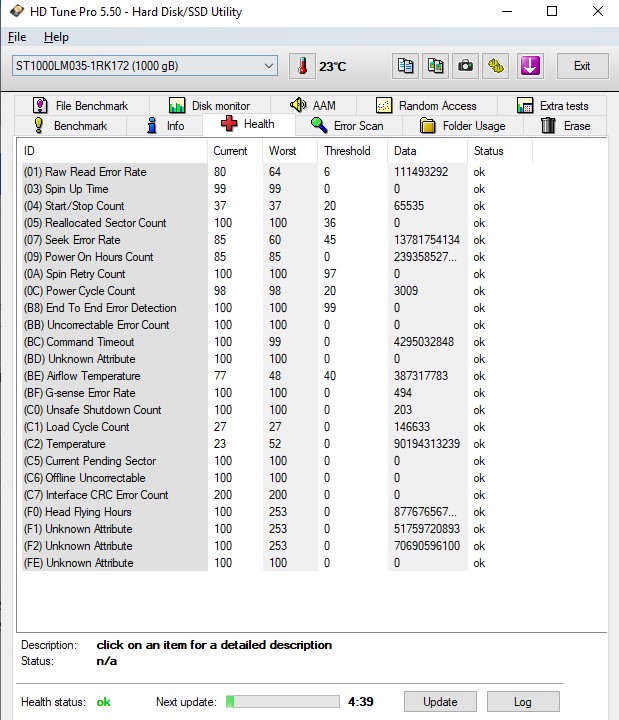Select the Health tab
The height and width of the screenshot is (720, 619).
[248, 124]
